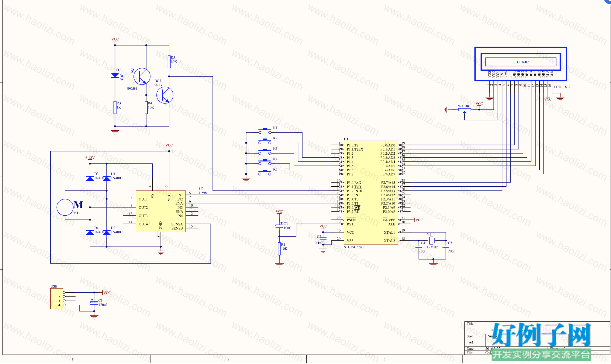The image size is (611, 364).
Task: Select the LCD_1602 label right of display
Action: pos(562,87)
